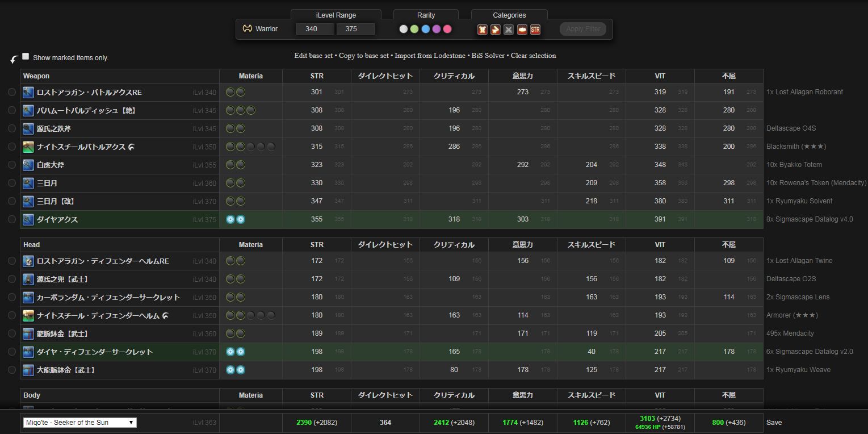Mark the ダイヤアクス row radio button
Image resolution: width=868 pixels, height=434 pixels.
point(12,219)
